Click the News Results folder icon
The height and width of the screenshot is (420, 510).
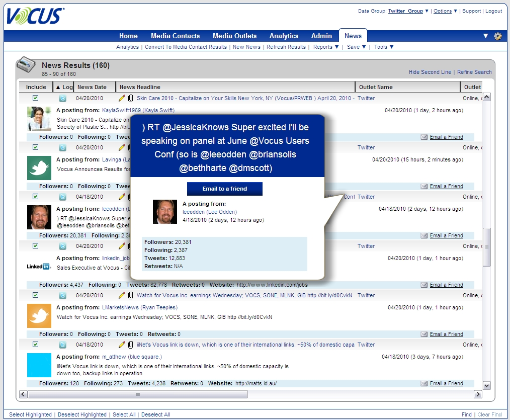click(x=26, y=64)
